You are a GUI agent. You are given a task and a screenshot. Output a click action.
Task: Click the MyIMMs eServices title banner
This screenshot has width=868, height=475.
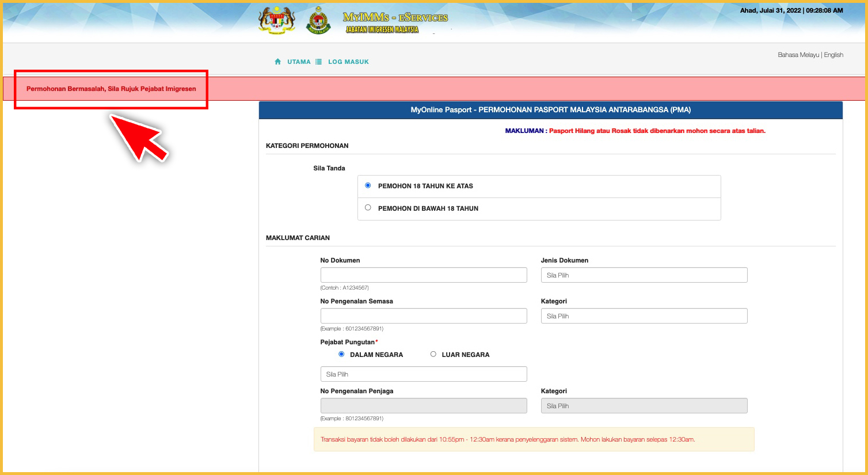pyautogui.click(x=395, y=23)
